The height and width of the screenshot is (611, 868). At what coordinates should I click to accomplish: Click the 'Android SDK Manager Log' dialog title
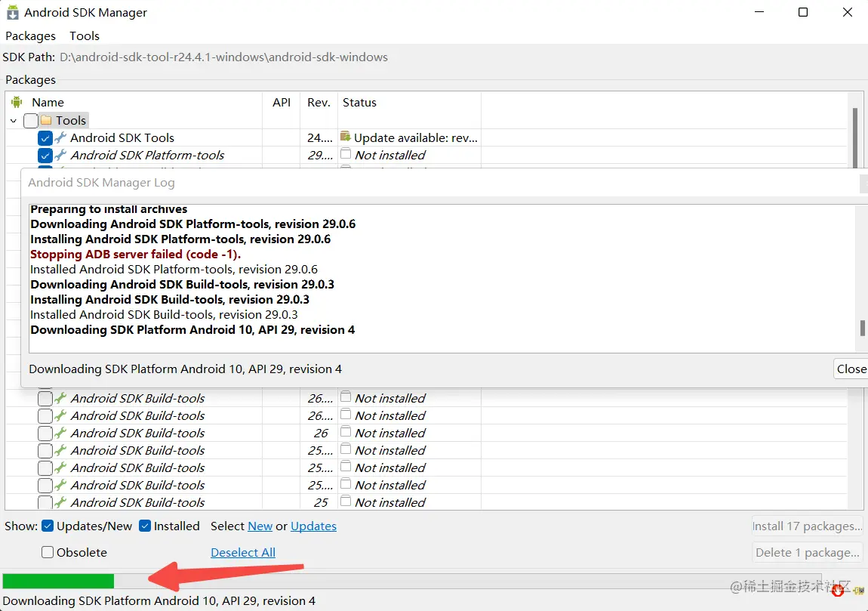click(101, 182)
